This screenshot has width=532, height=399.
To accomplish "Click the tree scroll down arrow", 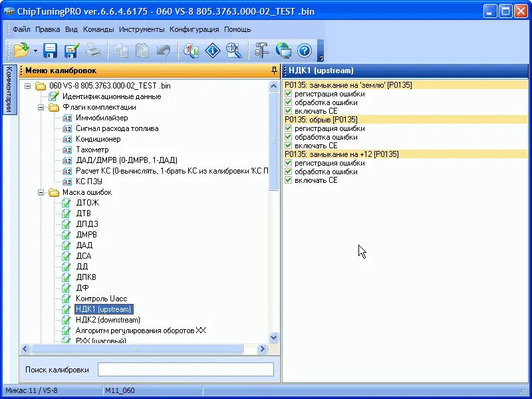I will coord(273,337).
